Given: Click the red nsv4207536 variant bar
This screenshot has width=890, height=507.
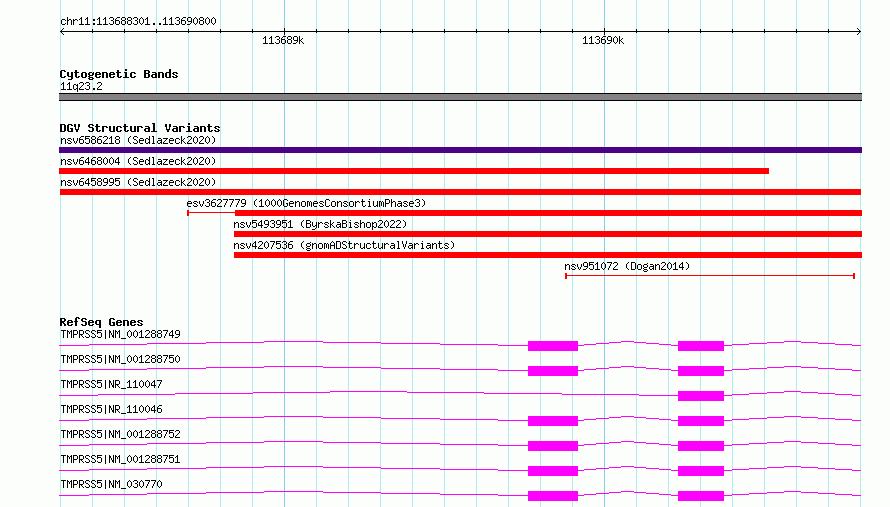Looking at the screenshot, I should (x=548, y=255).
